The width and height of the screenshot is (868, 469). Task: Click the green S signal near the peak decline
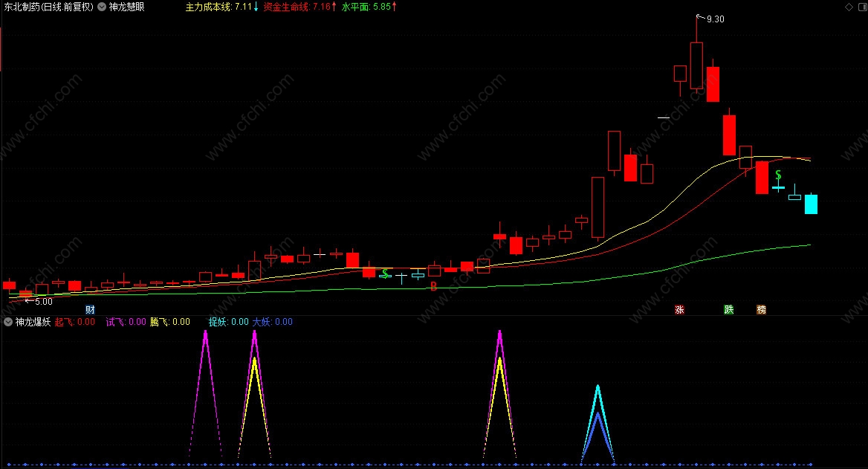pos(778,175)
